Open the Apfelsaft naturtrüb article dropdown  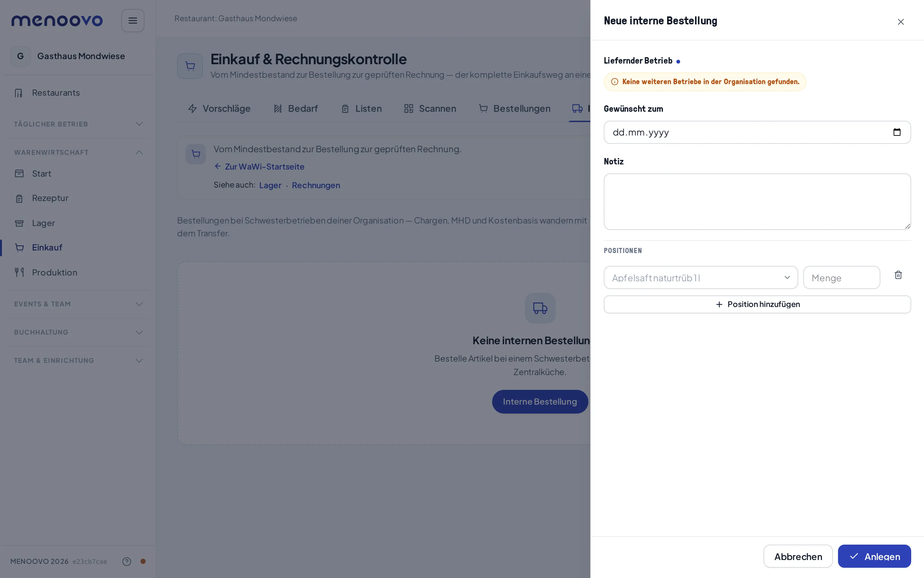pyautogui.click(x=701, y=277)
